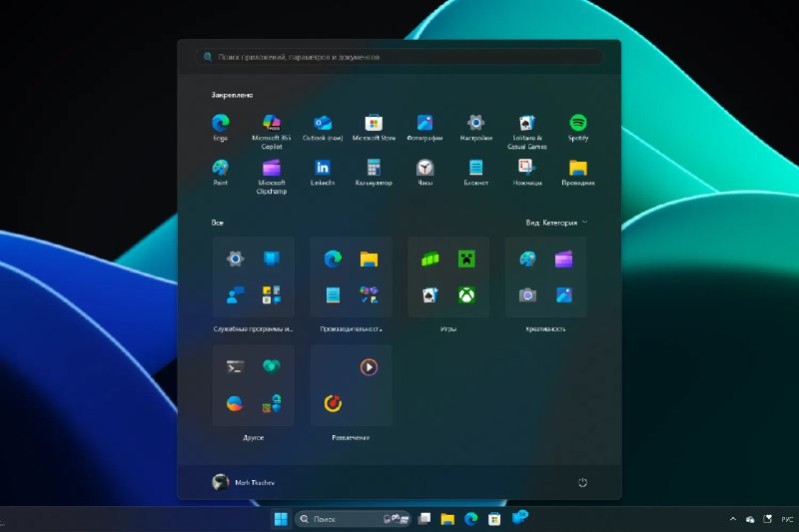Click the Закреплено section heading
This screenshot has width=799, height=532.
tap(232, 95)
